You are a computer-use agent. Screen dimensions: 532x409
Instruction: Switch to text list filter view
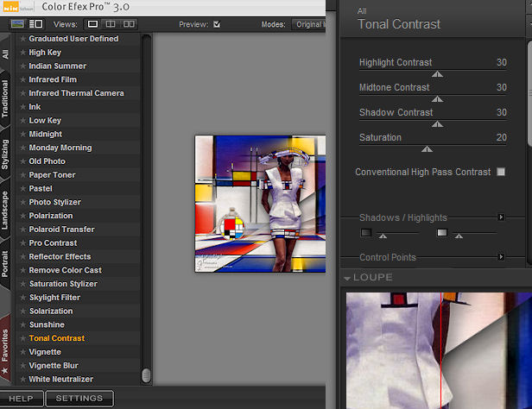coord(35,23)
